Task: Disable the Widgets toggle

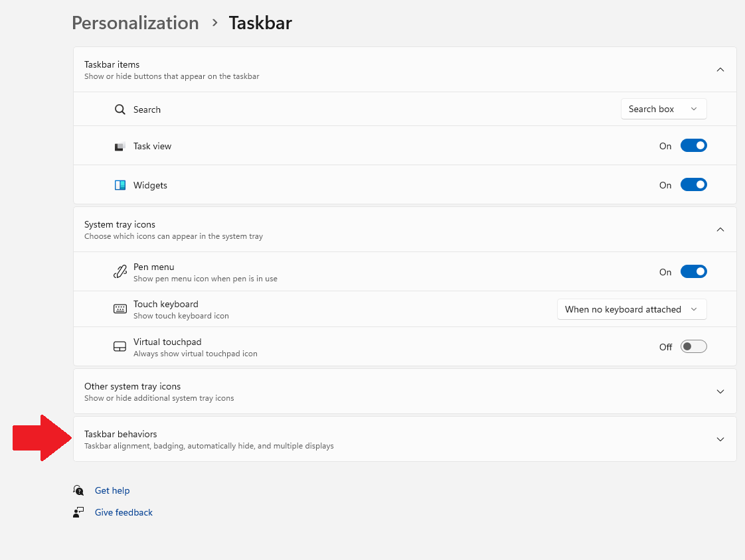Action: (x=693, y=184)
